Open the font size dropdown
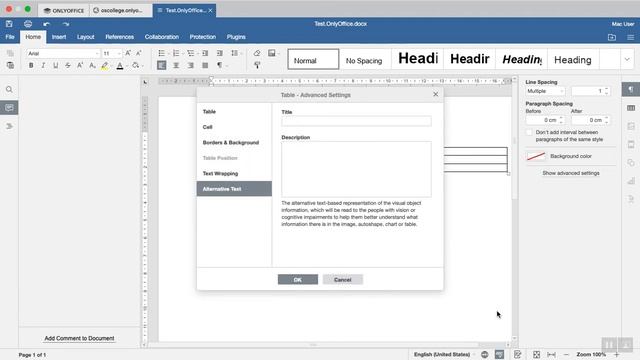Screen dimensions: 640x360 click(119, 53)
